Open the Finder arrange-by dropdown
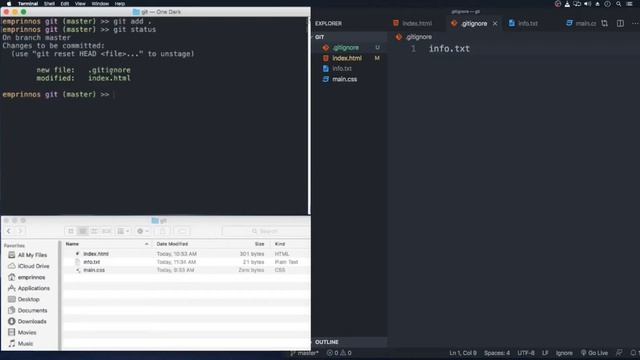 pos(123,231)
